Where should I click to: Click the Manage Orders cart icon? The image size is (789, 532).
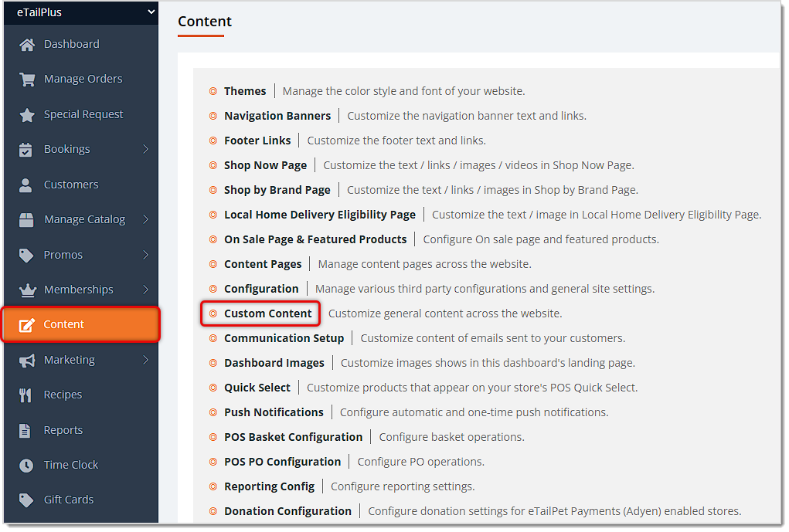pos(27,80)
